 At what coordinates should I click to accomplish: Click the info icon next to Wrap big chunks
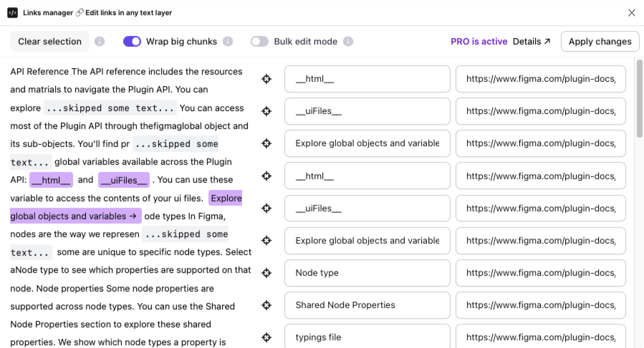pyautogui.click(x=228, y=41)
